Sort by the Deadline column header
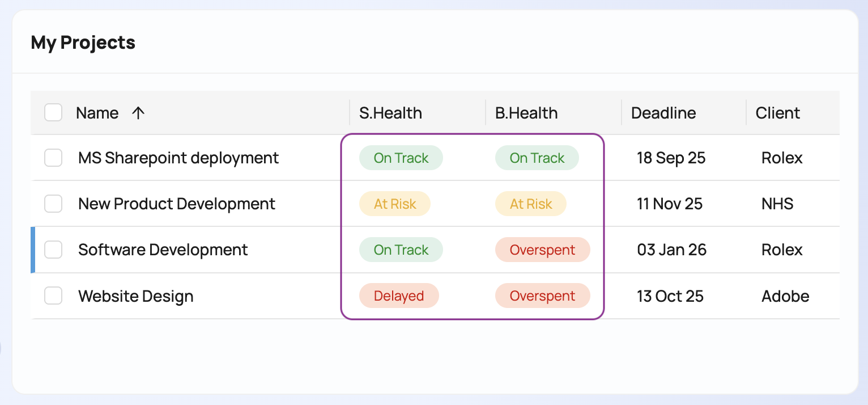The width and height of the screenshot is (868, 405). coord(663,113)
